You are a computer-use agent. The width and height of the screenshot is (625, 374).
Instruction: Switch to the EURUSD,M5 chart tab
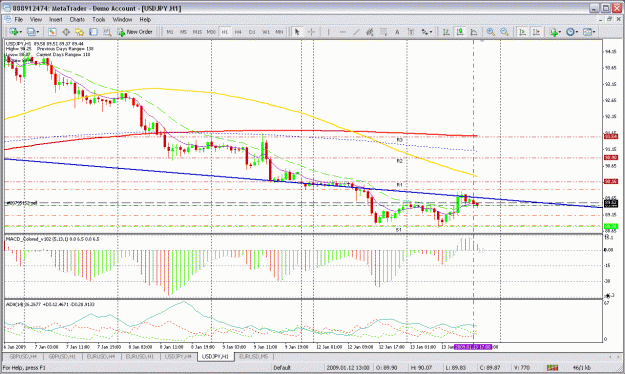pos(254,356)
